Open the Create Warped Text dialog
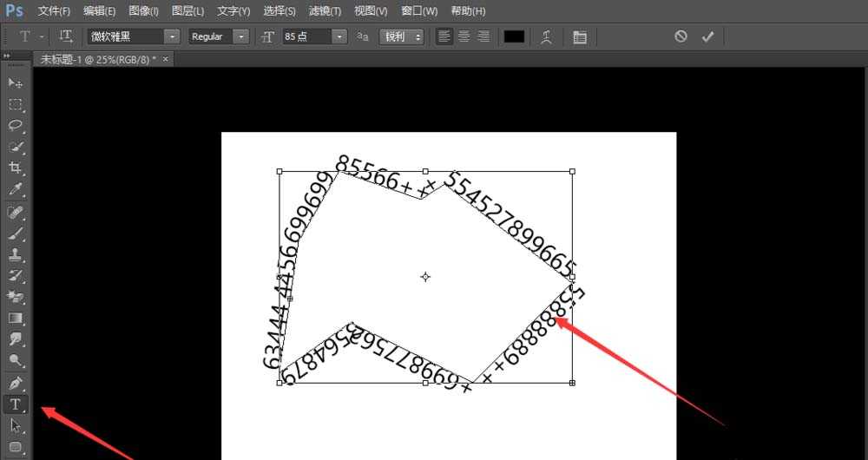This screenshot has width=868, height=460. coord(546,36)
